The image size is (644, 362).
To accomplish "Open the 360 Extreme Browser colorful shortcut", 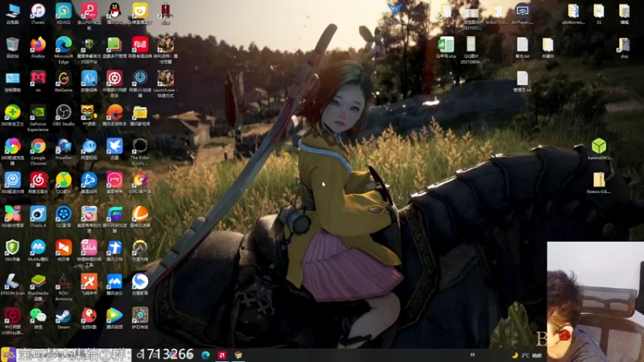I will (12, 151).
